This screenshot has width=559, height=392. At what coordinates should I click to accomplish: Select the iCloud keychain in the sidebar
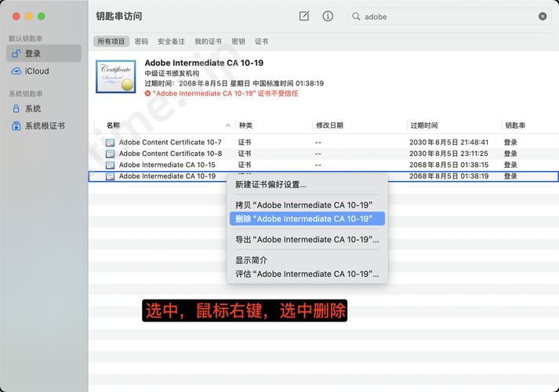pos(44,71)
